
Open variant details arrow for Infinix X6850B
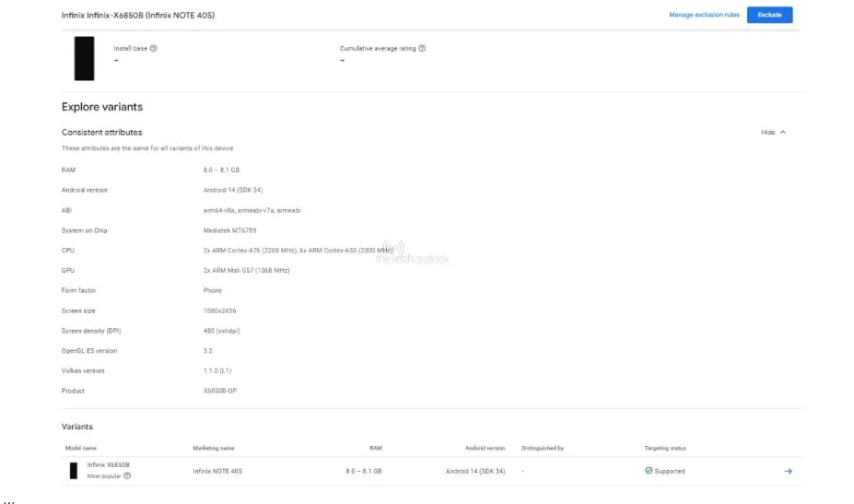point(788,471)
